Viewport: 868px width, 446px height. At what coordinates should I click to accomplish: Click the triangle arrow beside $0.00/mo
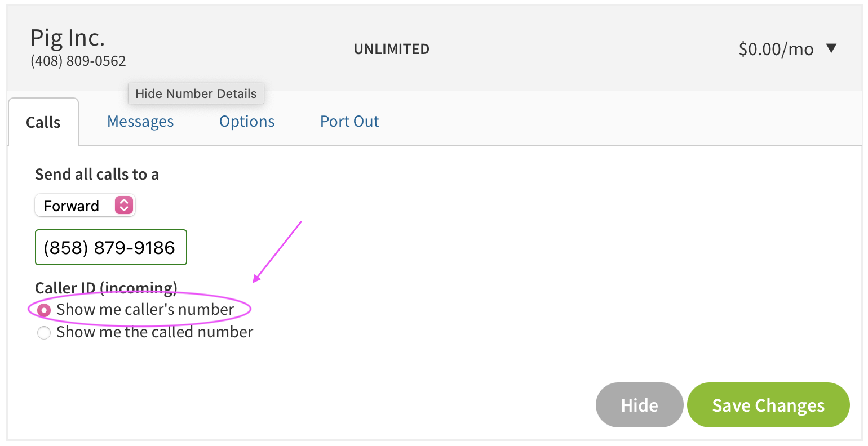(831, 48)
